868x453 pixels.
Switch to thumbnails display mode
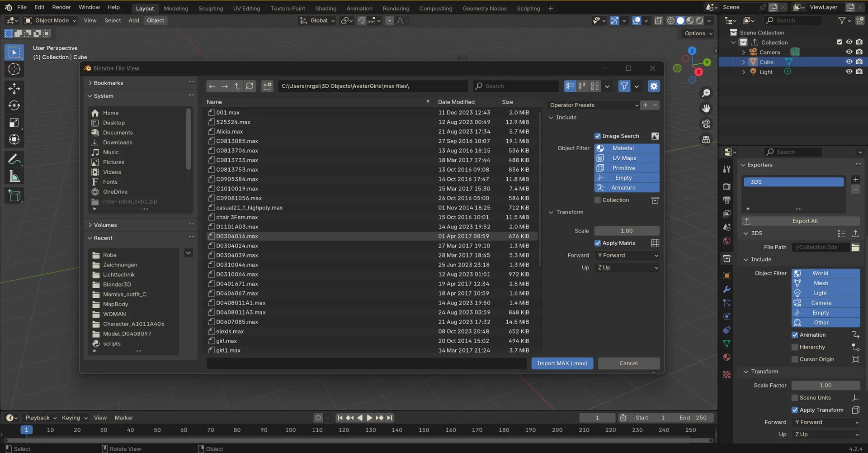(595, 86)
